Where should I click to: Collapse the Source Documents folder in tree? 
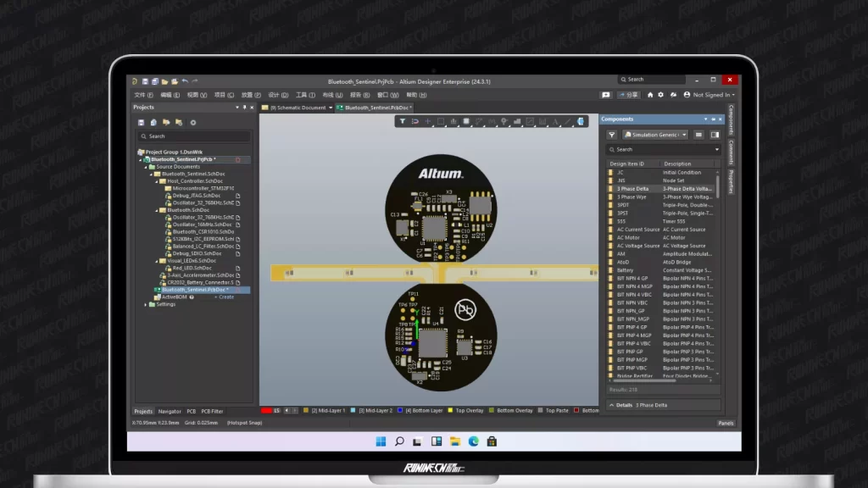(145, 167)
